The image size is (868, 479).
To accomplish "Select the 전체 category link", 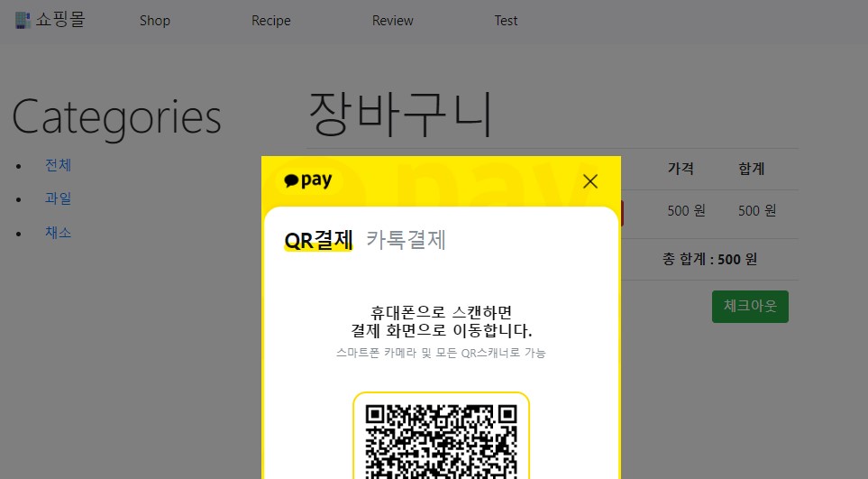I will tap(58, 165).
